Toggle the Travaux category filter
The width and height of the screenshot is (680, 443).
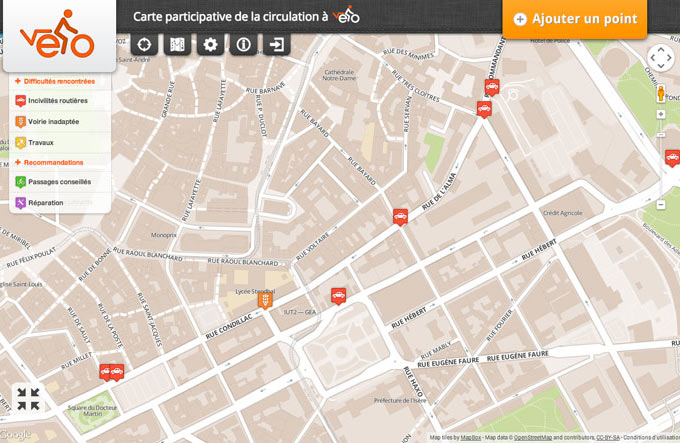click(40, 142)
